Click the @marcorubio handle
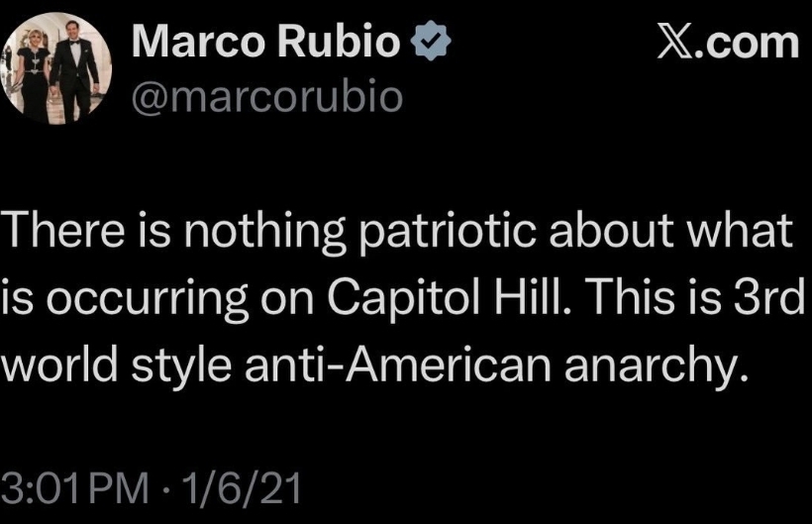This screenshot has width=812, height=524. pos(267,97)
